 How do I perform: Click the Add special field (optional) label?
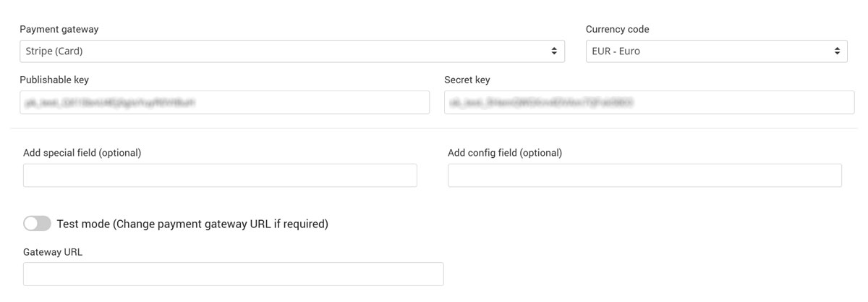tap(82, 153)
